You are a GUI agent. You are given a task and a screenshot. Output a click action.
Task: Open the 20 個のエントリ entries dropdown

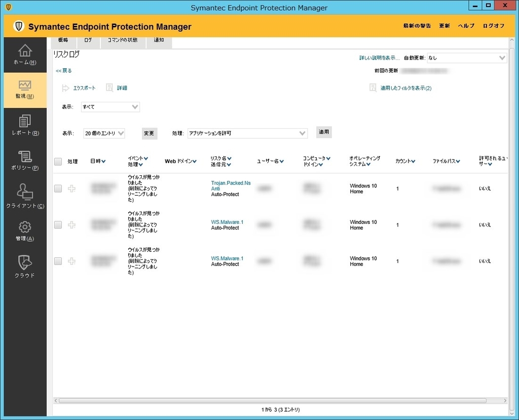point(104,133)
